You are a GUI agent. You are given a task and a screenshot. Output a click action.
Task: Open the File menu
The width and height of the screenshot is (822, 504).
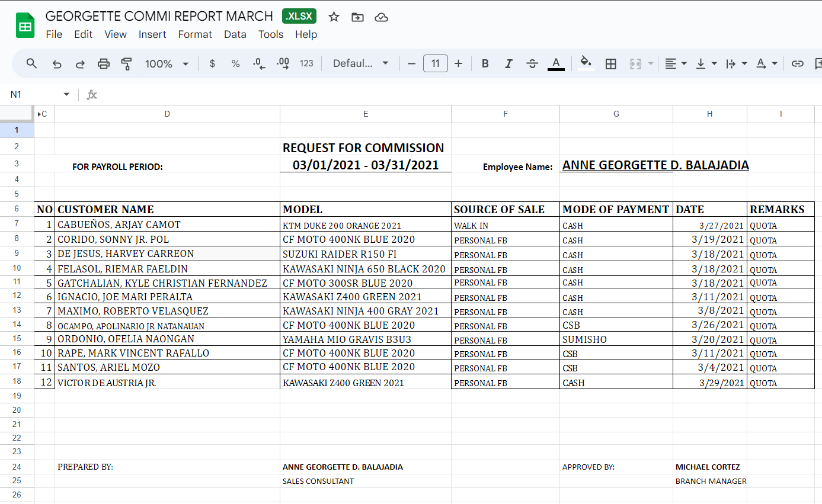pos(54,34)
